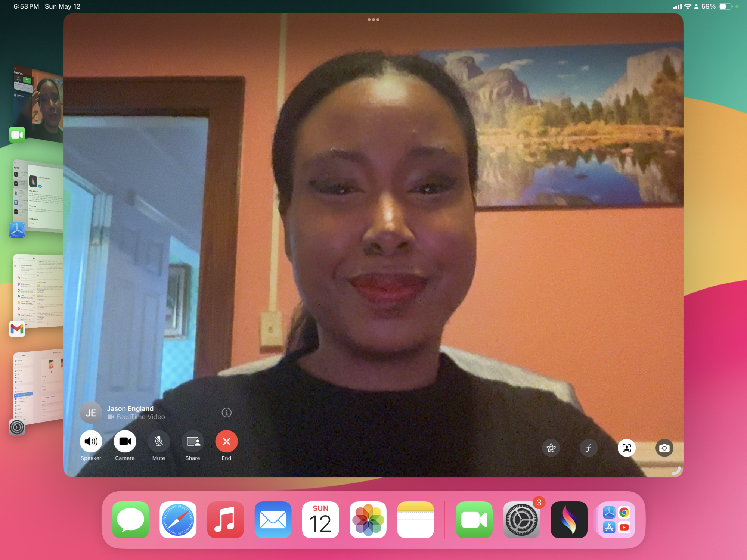
Task: Expand call options via the ellipsis
Action: 373,19
